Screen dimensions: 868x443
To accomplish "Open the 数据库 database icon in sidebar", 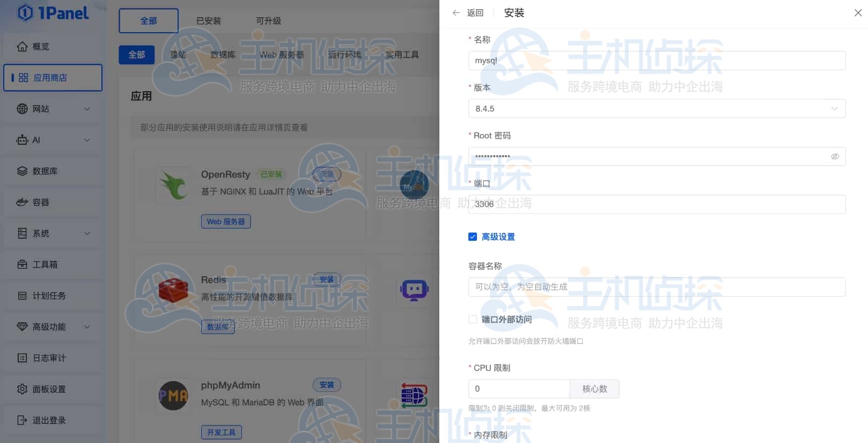I will click(x=22, y=171).
